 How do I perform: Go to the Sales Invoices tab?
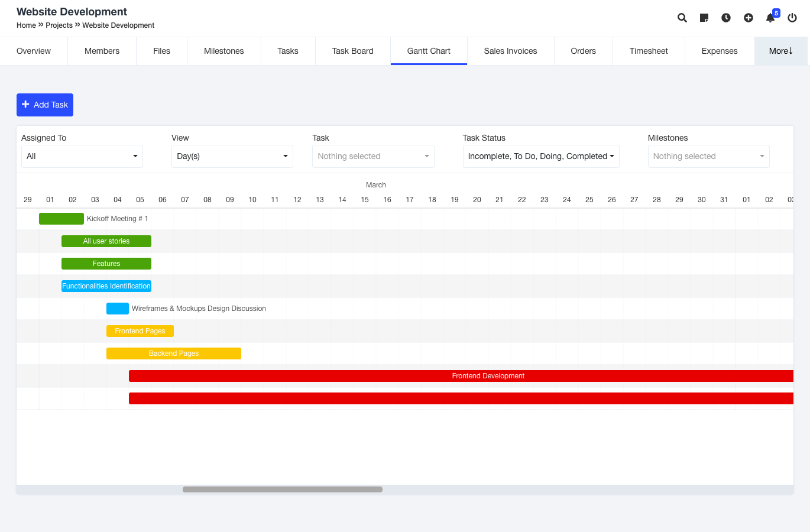point(510,51)
